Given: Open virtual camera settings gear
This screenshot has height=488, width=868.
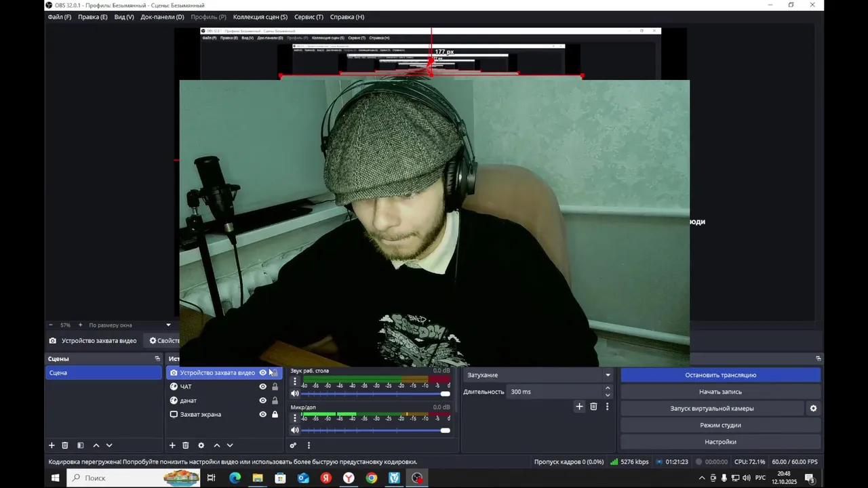Looking at the screenshot, I should [x=813, y=408].
